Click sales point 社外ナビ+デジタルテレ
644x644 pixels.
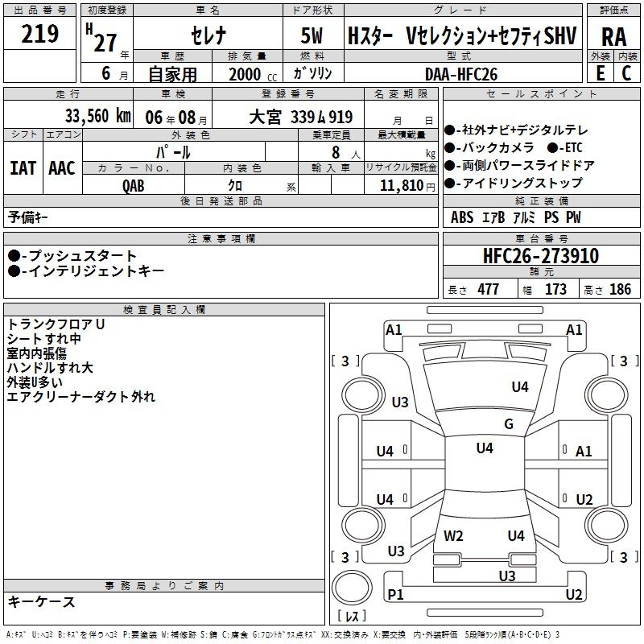pyautogui.click(x=516, y=130)
